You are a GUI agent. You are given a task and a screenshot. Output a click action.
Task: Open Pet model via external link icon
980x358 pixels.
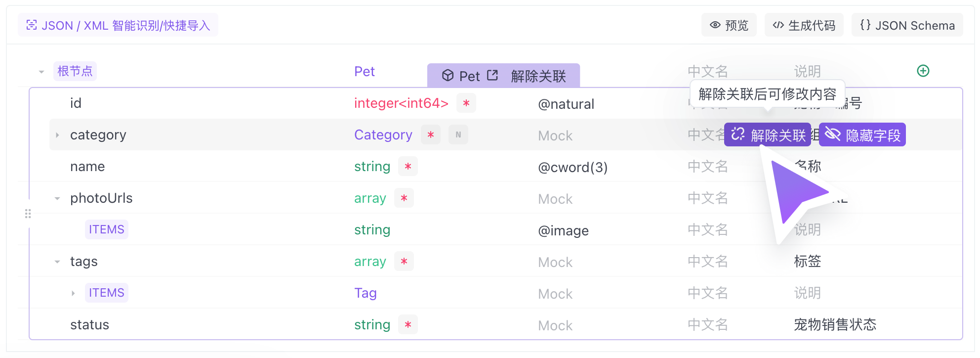492,75
